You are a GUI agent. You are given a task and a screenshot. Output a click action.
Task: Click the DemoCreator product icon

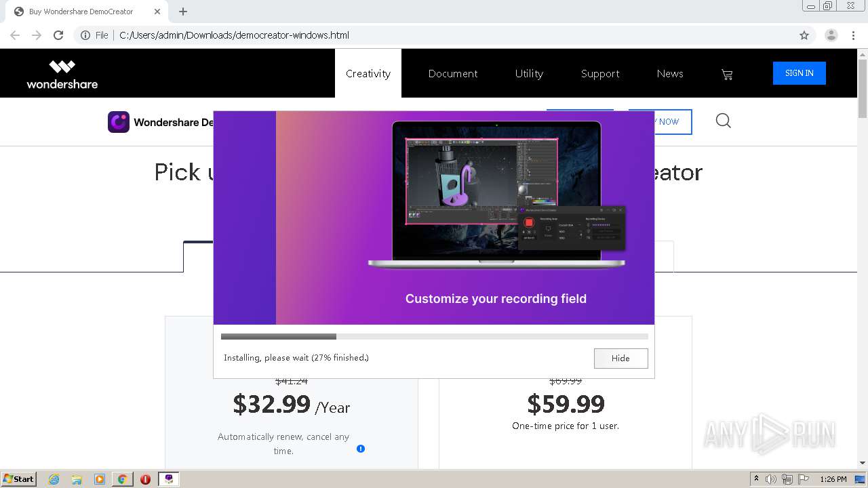(x=119, y=122)
